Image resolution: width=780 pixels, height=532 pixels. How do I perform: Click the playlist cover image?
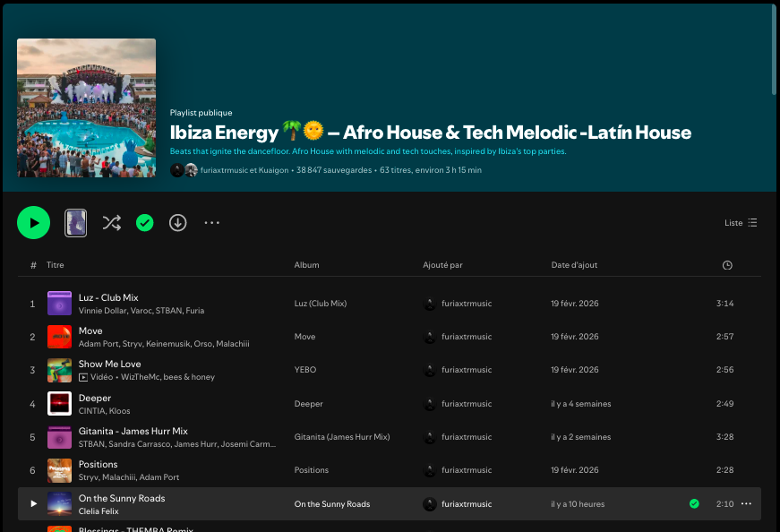[87, 108]
